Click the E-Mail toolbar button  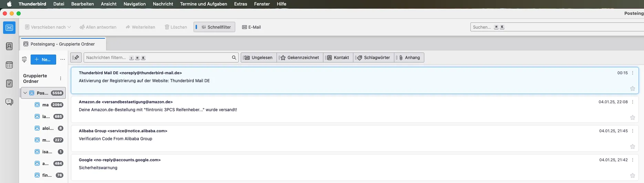pos(251,27)
